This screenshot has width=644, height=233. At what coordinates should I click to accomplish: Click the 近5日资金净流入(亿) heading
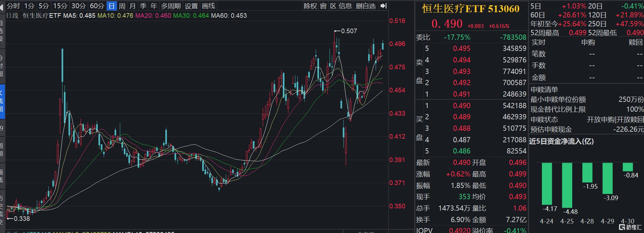561,141
